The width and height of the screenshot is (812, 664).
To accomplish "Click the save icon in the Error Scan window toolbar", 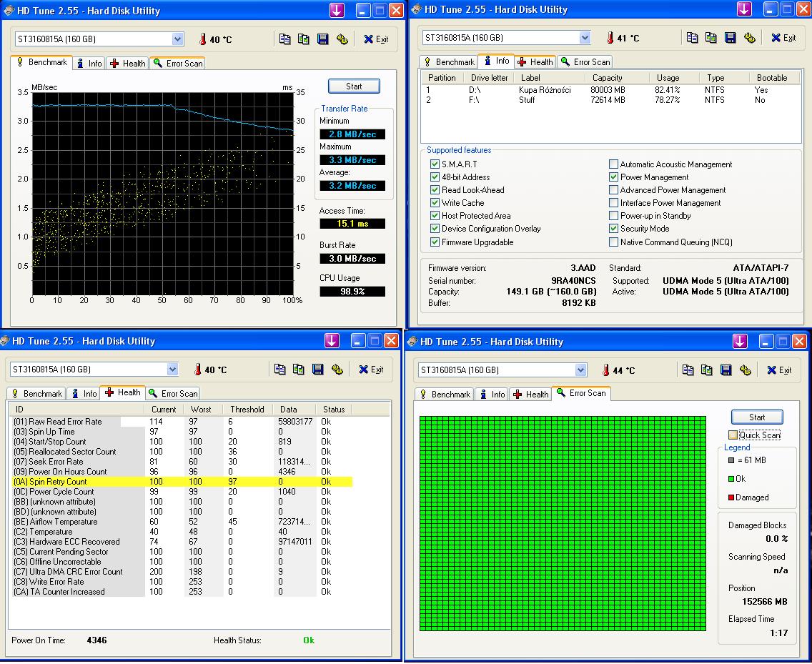I will click(x=726, y=370).
